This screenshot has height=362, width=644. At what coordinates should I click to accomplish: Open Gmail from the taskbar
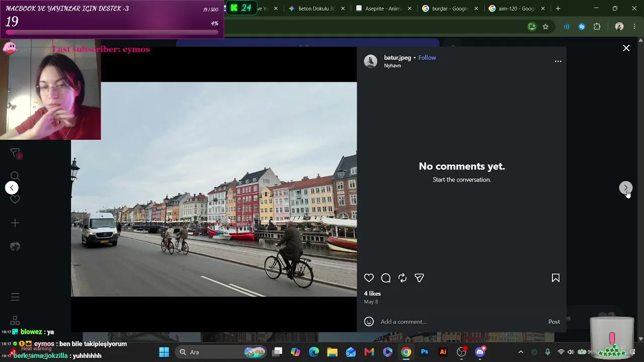[369, 352]
